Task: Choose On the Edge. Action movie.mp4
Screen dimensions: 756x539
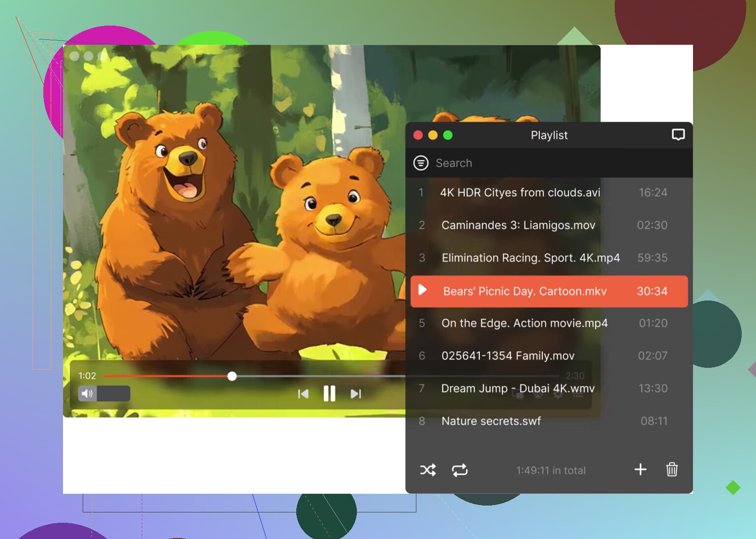Action: pos(524,323)
